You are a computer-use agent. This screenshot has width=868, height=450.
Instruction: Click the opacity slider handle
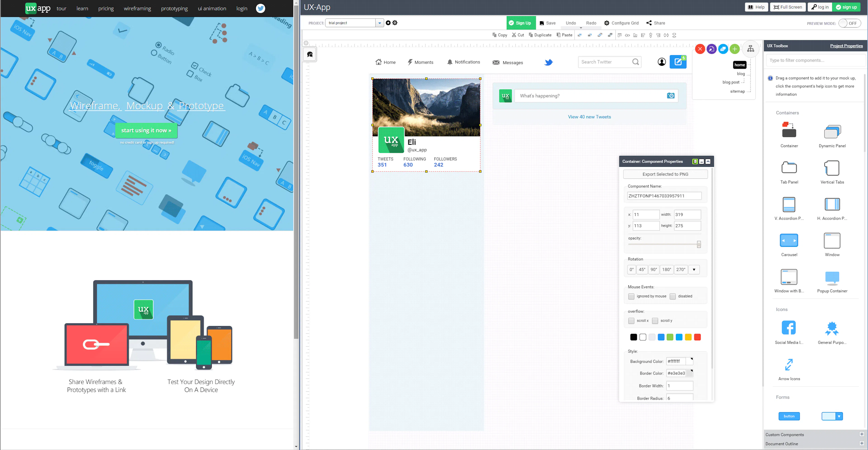pyautogui.click(x=698, y=245)
